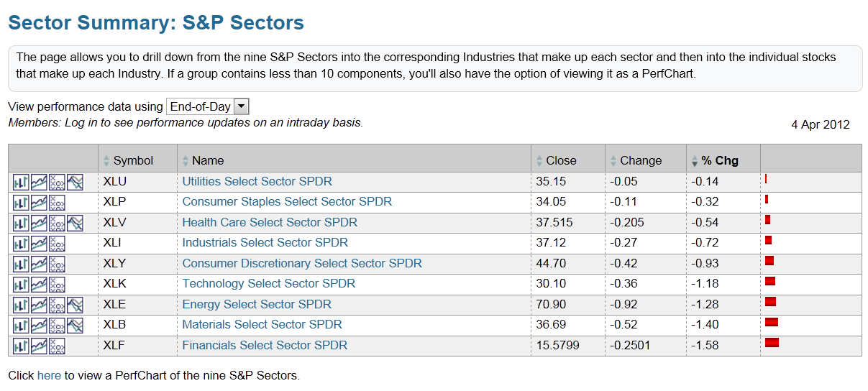Image resolution: width=868 pixels, height=391 pixels.
Task: Click the line-chart Gallery icon for XLI
Action: tap(39, 243)
